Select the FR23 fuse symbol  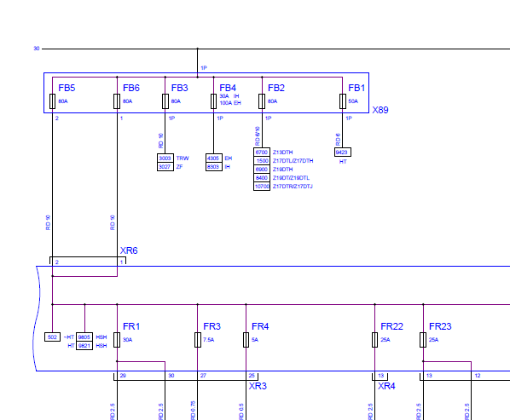click(x=423, y=340)
